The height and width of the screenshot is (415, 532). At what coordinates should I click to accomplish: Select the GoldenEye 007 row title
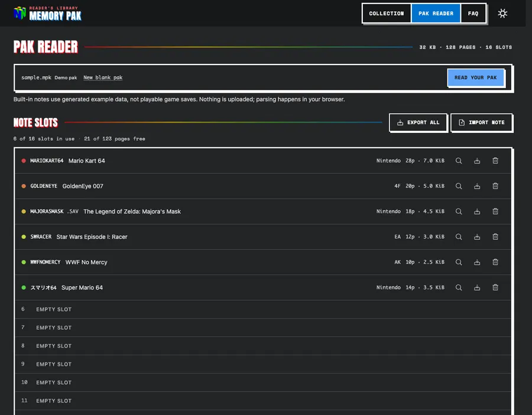tap(83, 186)
